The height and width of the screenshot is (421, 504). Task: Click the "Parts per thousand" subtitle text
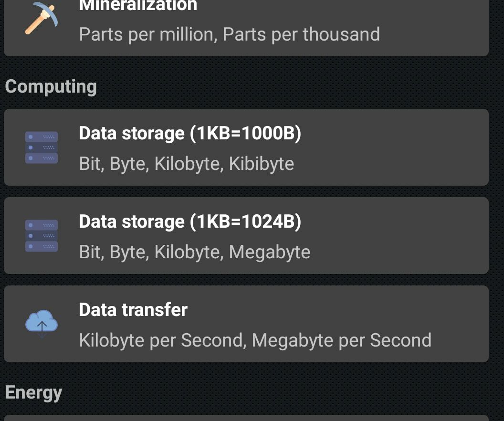301,34
